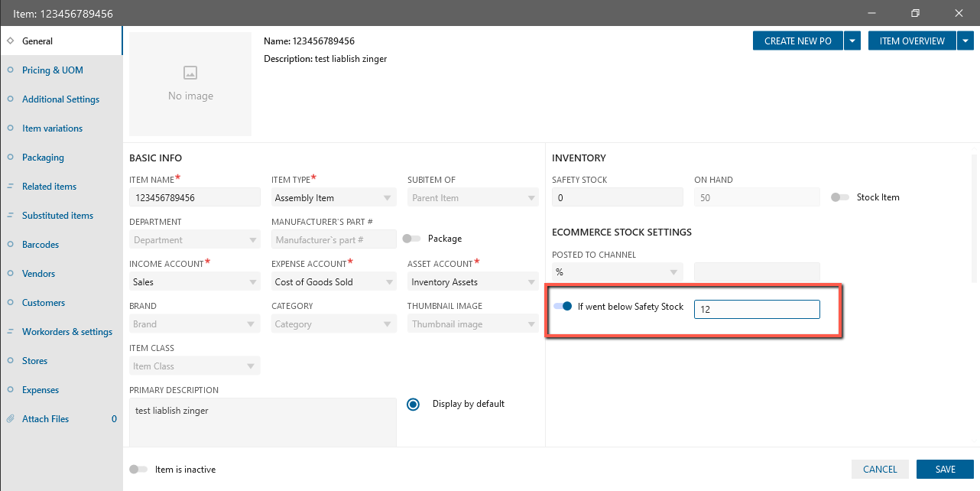The height and width of the screenshot is (491, 980).
Task: Click the circle icon beside Vendors
Action: (x=10, y=274)
